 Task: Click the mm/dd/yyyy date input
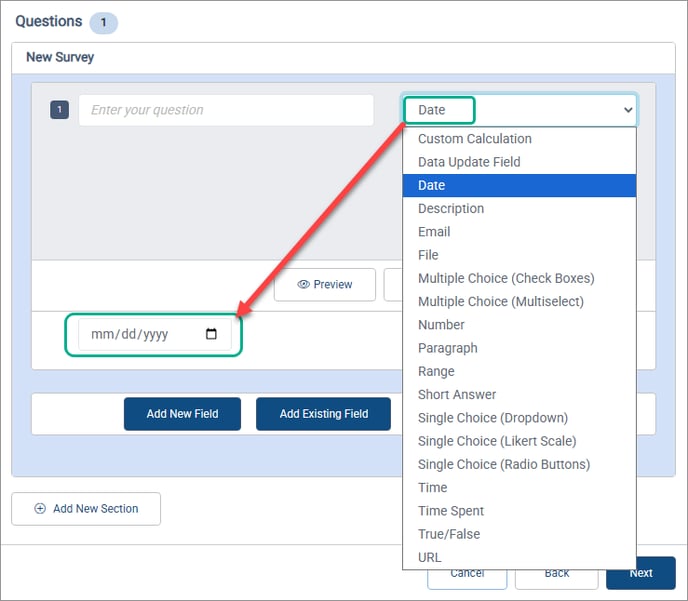coord(140,335)
